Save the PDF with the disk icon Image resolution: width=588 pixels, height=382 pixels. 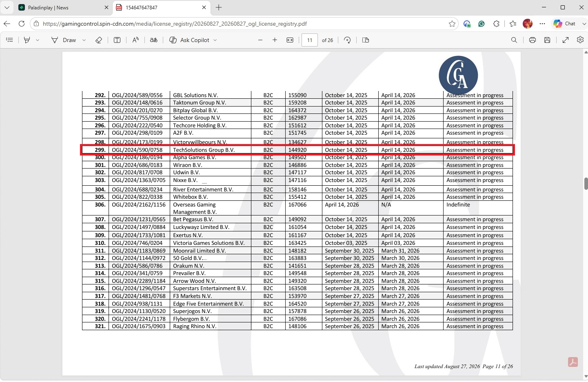click(x=547, y=40)
